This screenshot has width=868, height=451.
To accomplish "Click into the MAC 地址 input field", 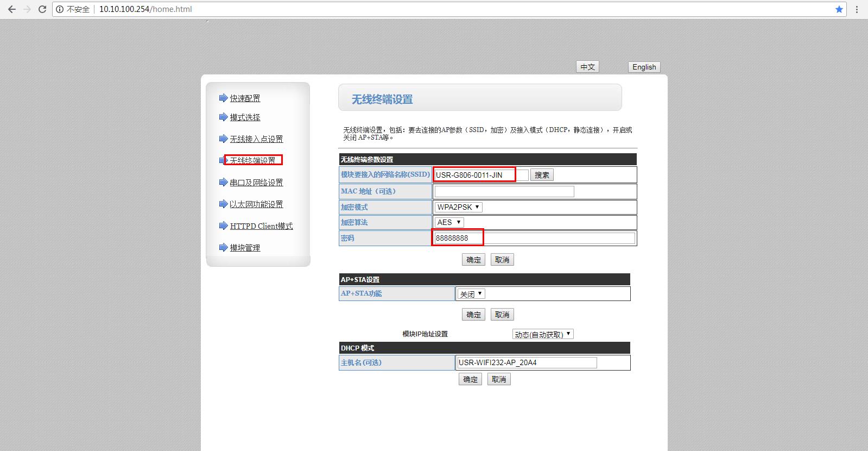I will tap(504, 191).
